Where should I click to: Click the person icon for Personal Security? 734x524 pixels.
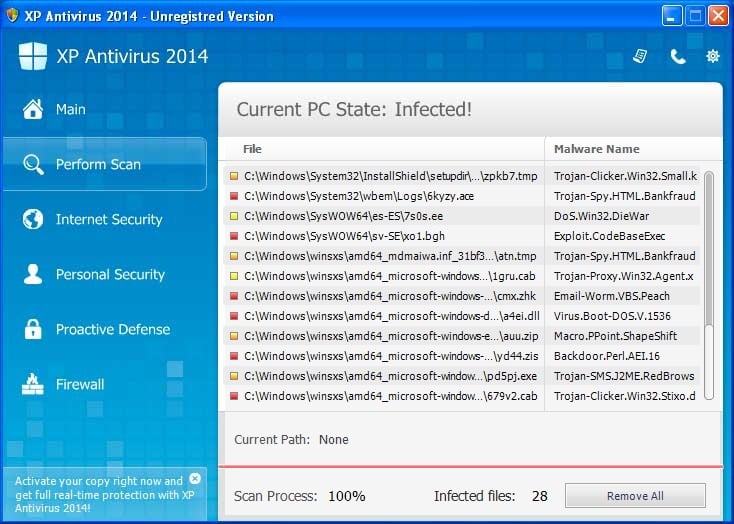pyautogui.click(x=33, y=274)
